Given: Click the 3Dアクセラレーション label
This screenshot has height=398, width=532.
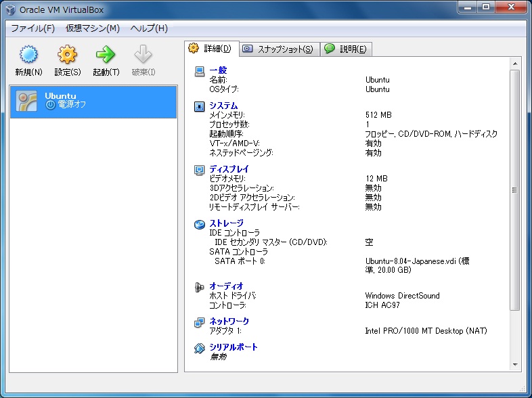Looking at the screenshot, I should click(242, 188).
